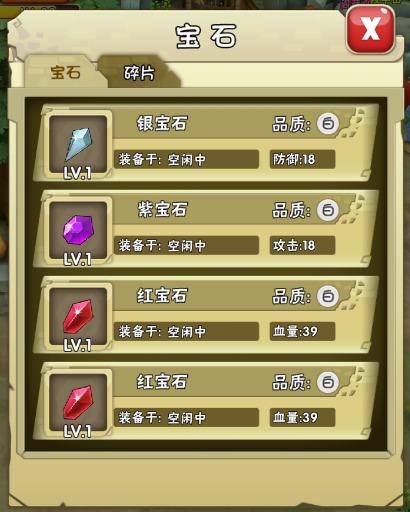The height and width of the screenshot is (512, 410).
Task: Click the 攻击:18 stat field
Action: pyautogui.click(x=302, y=245)
